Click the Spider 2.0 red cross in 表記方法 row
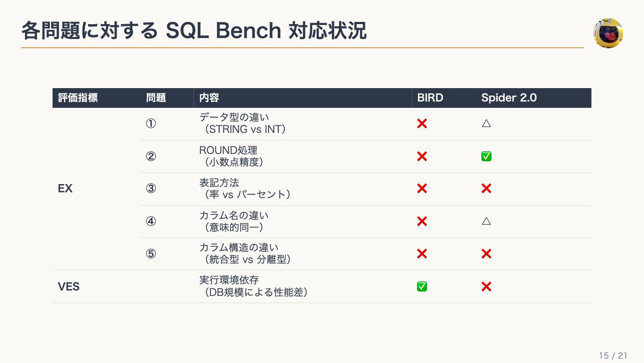The height and width of the screenshot is (363, 644). click(486, 189)
